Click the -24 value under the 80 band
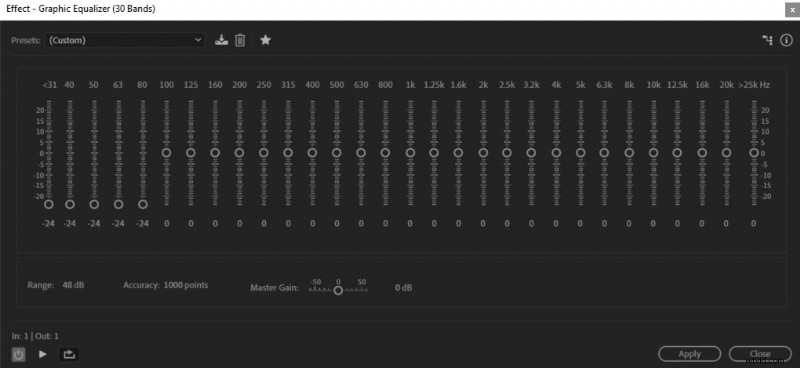Screen dimensions: 800x368 142,224
